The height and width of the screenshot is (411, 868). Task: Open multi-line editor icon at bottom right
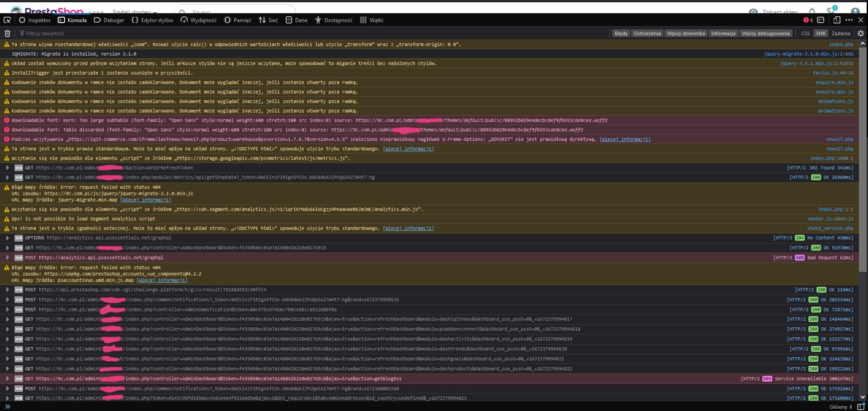[x=860, y=406]
